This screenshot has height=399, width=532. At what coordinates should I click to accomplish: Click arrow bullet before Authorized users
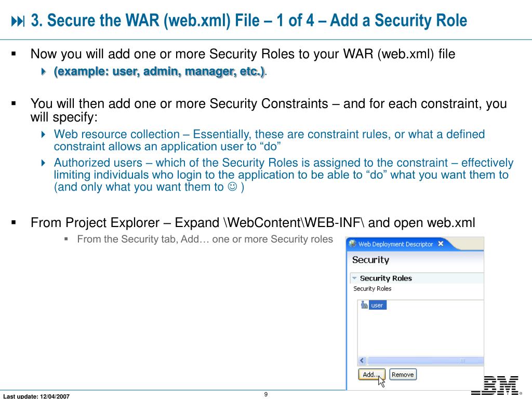pyautogui.click(x=44, y=163)
